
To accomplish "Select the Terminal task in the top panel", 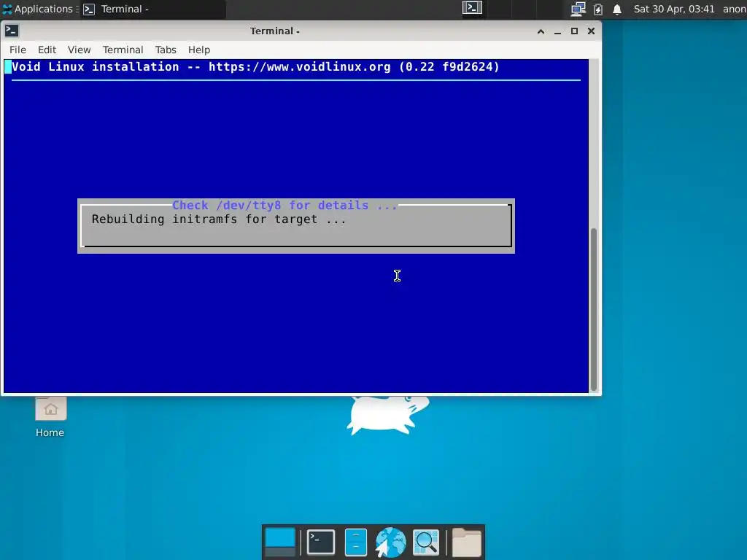I will click(x=152, y=9).
